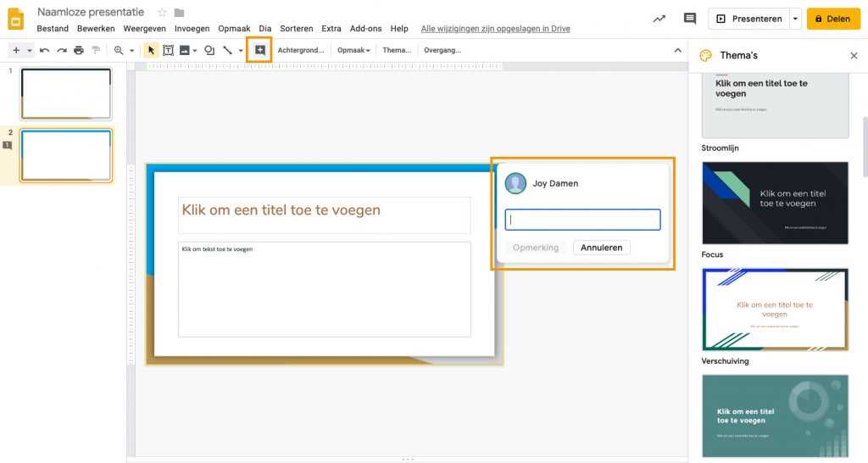Image resolution: width=868 pixels, height=463 pixels.
Task: Collapse the menus with the up chevron
Action: point(677,50)
